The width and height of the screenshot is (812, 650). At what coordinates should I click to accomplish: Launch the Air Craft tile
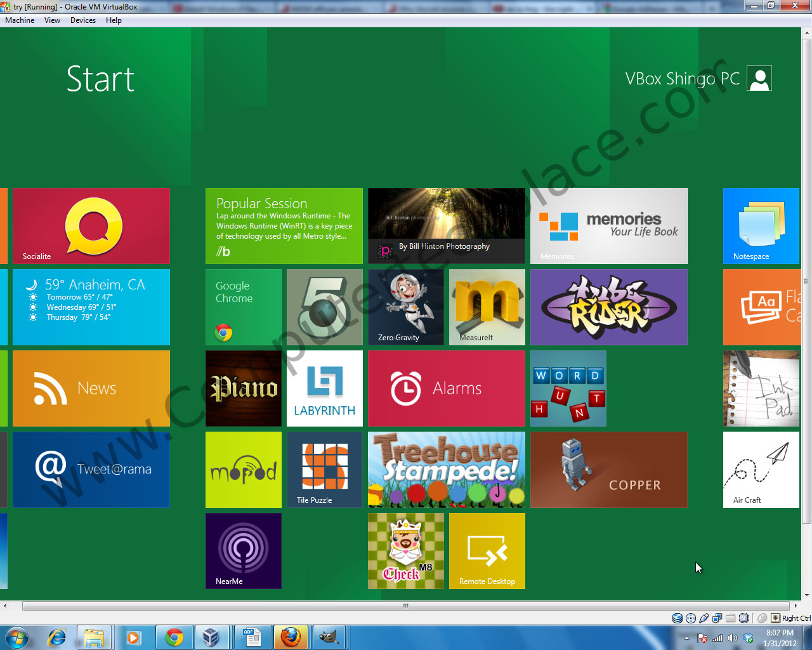[x=761, y=470]
